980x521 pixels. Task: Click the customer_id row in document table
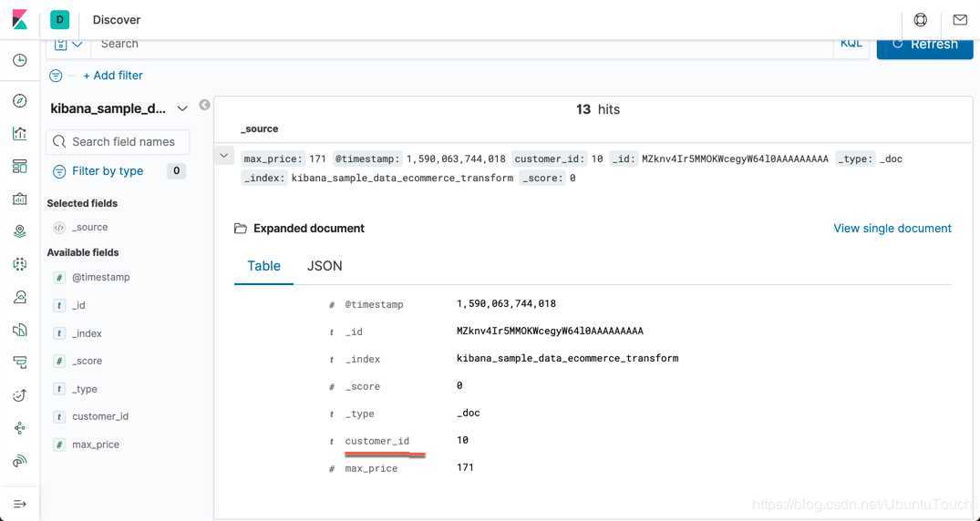tap(593, 441)
